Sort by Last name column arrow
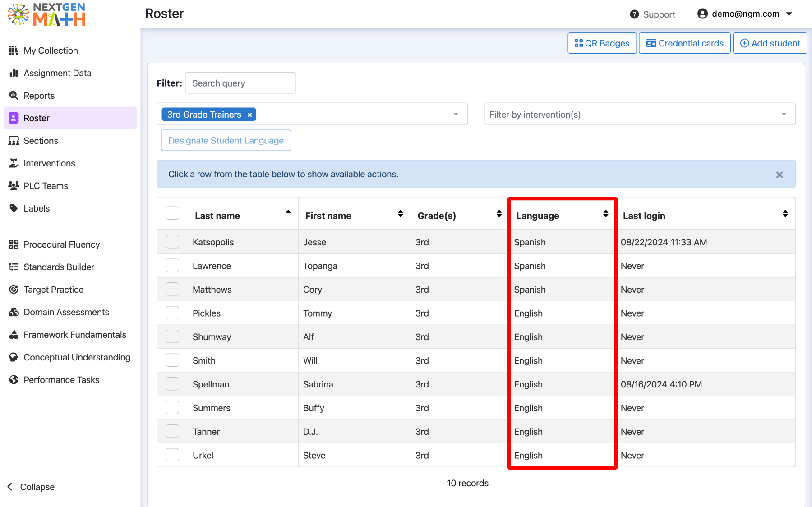Screen dimensions: 812x507 coord(288,212)
